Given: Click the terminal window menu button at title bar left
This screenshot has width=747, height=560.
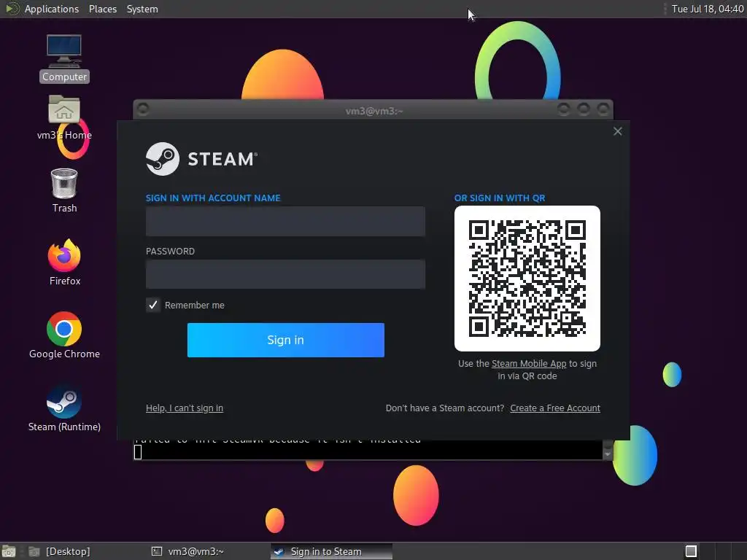Looking at the screenshot, I should pos(143,109).
